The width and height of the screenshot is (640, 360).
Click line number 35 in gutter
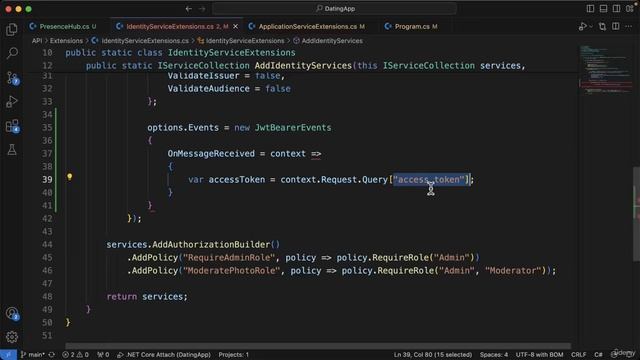pos(47,128)
